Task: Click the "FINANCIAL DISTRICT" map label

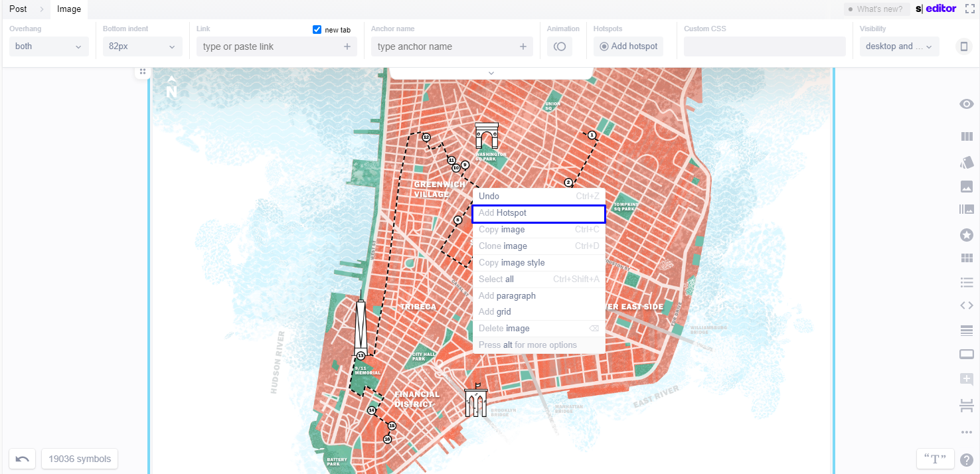Action: tap(416, 399)
